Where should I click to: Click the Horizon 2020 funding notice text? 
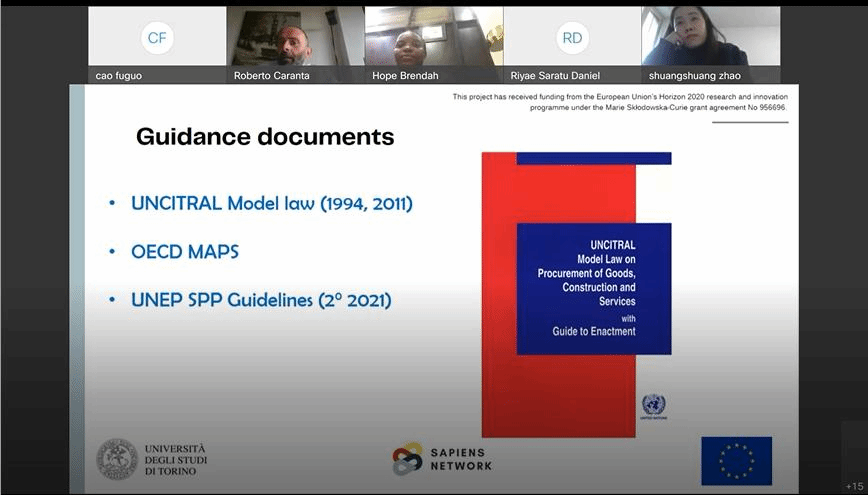(620, 102)
